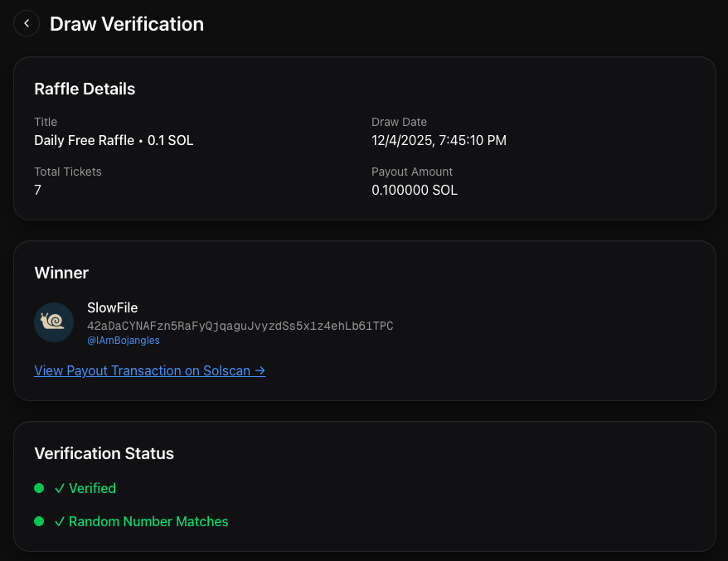Click the draw date value 12/4/2025, 7:45:10 PM
This screenshot has width=728, height=561.
[x=439, y=140]
